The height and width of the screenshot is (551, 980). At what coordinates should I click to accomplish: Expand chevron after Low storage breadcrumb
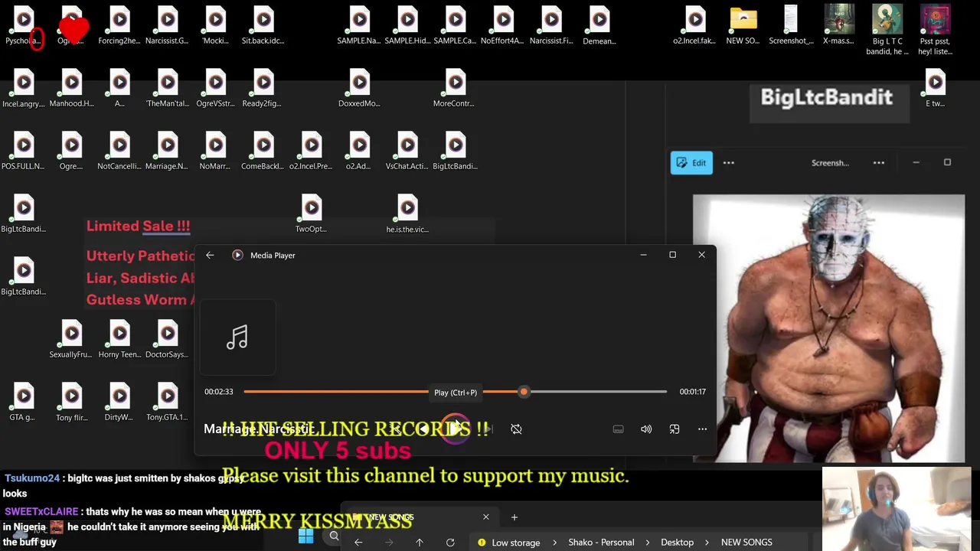pyautogui.click(x=554, y=543)
